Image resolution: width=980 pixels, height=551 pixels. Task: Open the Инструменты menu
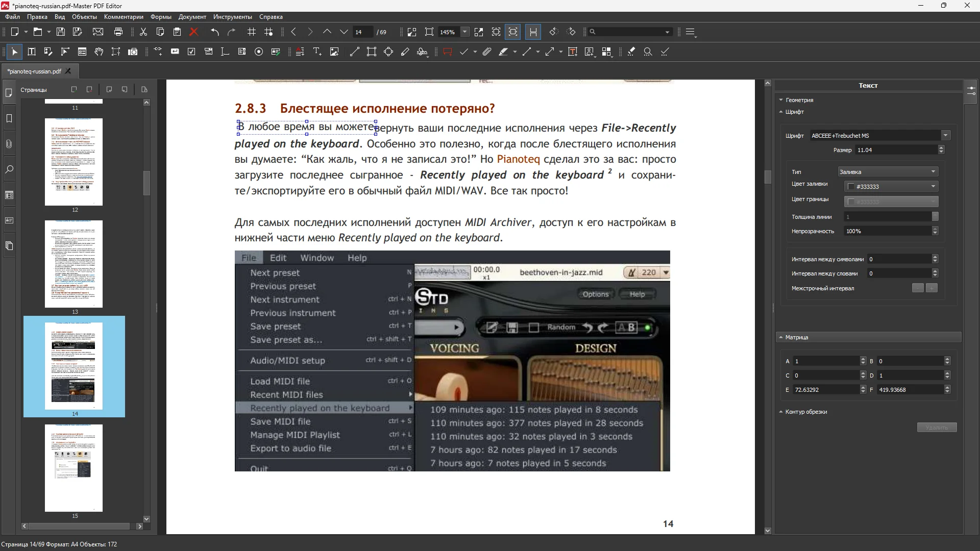point(232,17)
